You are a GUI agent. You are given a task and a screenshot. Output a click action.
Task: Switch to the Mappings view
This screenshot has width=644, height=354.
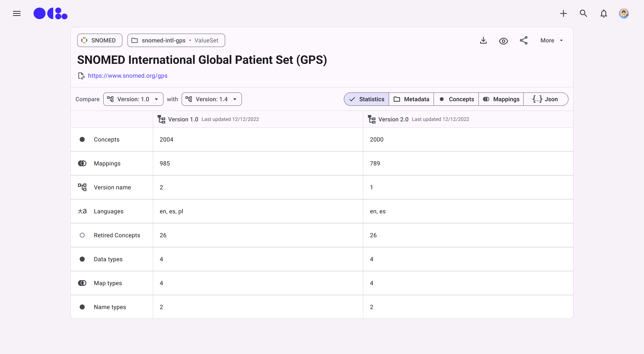pyautogui.click(x=501, y=99)
